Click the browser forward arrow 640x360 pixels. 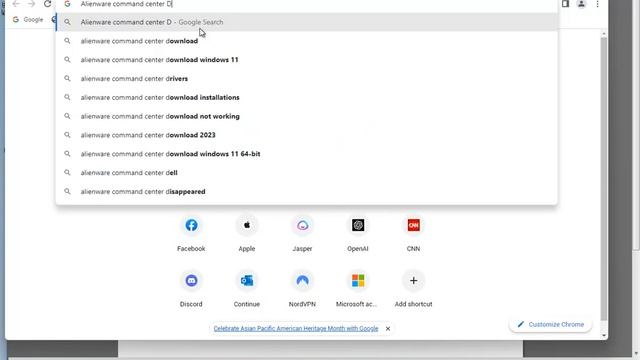[x=31, y=4]
